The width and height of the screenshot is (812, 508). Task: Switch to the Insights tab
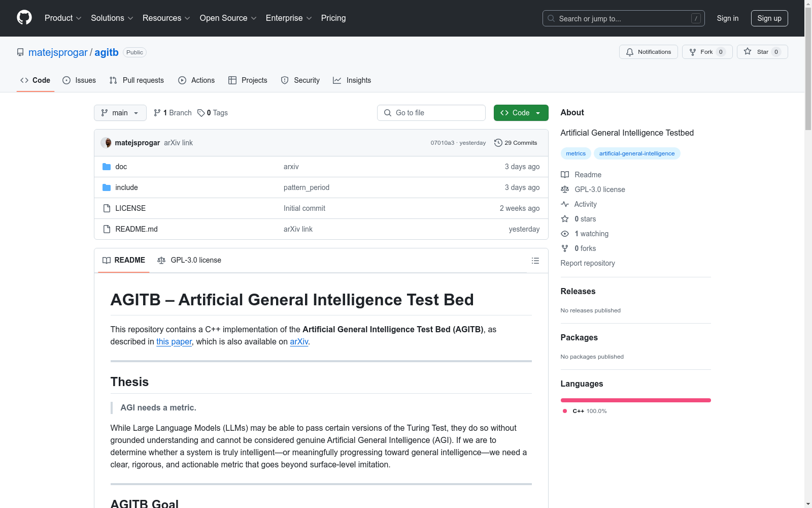[352, 80]
